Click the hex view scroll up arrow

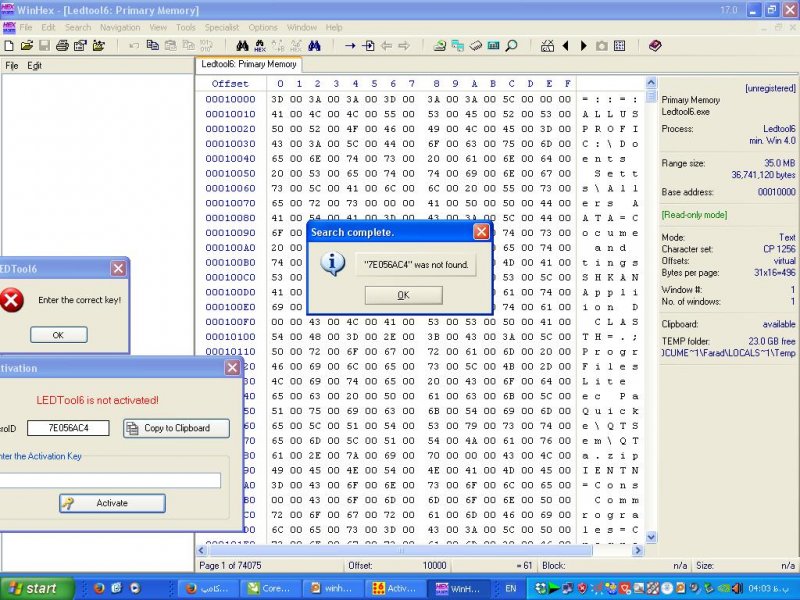click(651, 82)
